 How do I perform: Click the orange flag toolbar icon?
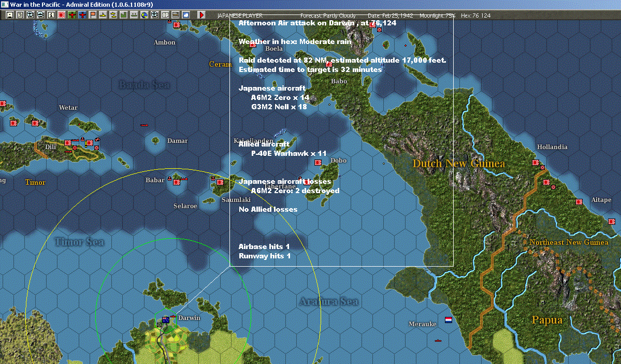pos(93,15)
